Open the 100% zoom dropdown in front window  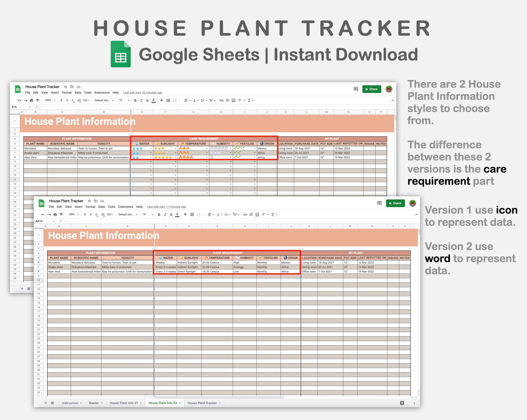(x=74, y=214)
